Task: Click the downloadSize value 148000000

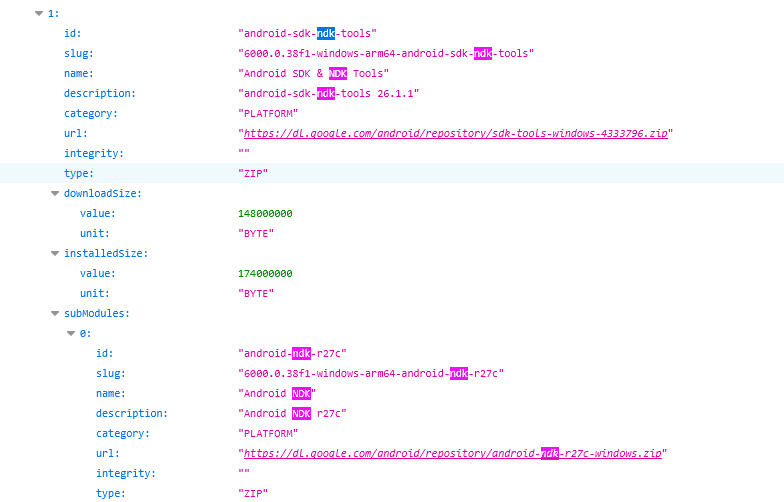Action: pos(265,214)
